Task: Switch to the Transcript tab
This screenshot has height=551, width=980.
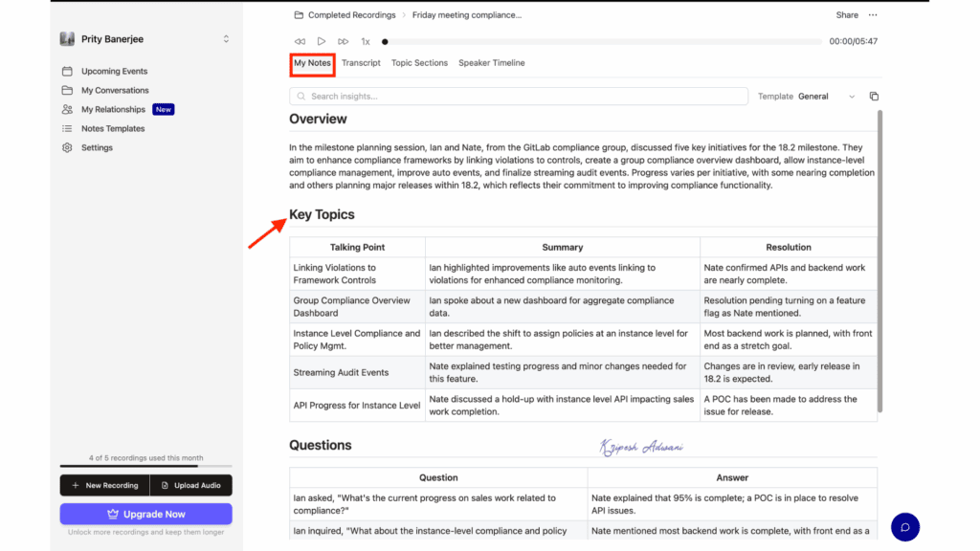Action: tap(361, 63)
